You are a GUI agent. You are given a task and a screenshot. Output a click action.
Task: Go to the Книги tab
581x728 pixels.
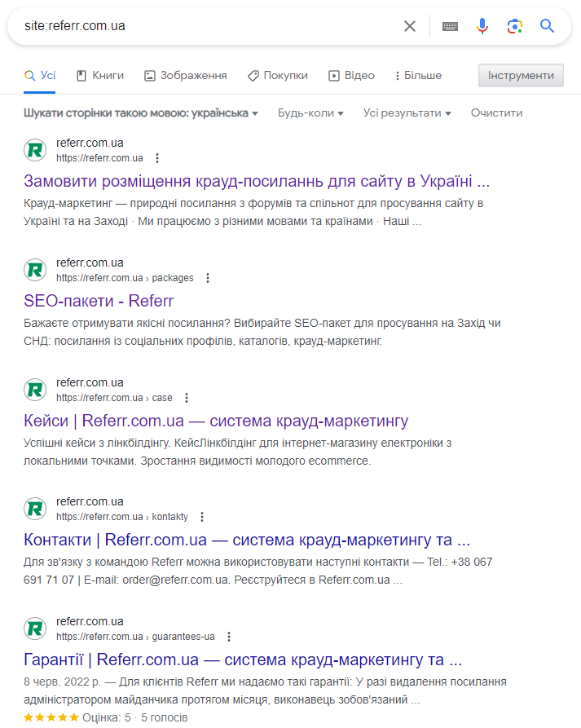[100, 76]
